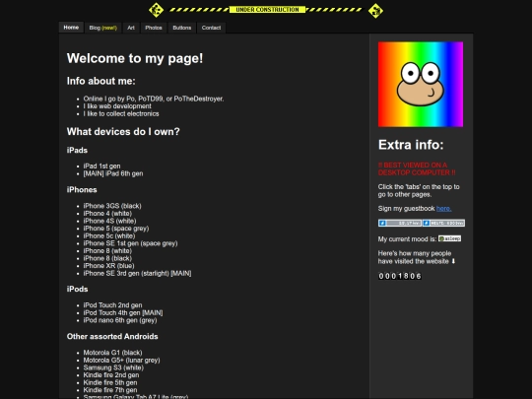Click the red 'BEST VIEWED ON A DESKTOP COMPUTER' notice

[417, 168]
